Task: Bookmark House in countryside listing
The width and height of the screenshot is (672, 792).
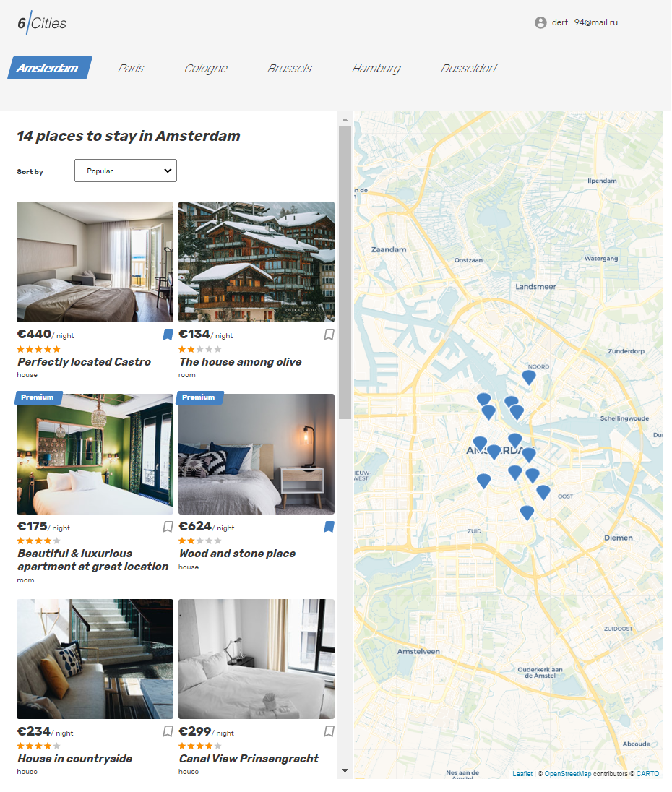Action: click(x=168, y=732)
